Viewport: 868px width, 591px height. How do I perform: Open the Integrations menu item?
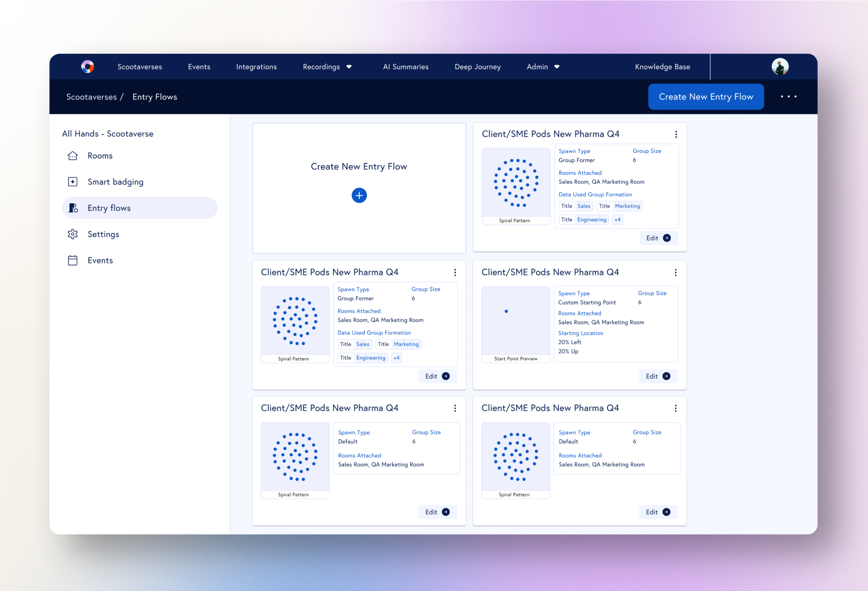pyautogui.click(x=256, y=67)
